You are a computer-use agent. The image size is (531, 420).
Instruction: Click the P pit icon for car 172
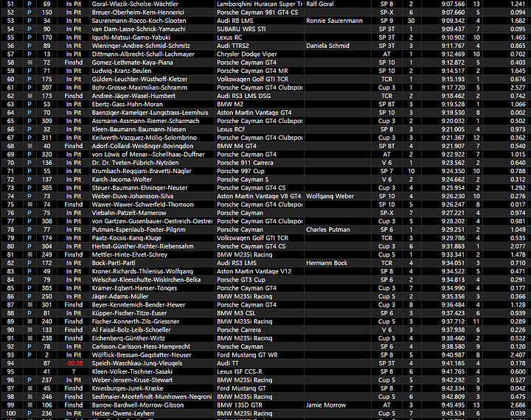(29, 263)
